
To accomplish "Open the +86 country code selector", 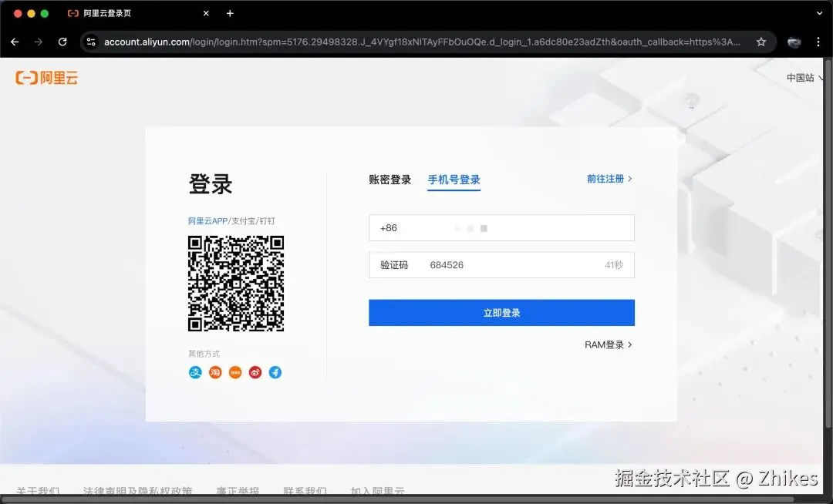I will tap(388, 228).
